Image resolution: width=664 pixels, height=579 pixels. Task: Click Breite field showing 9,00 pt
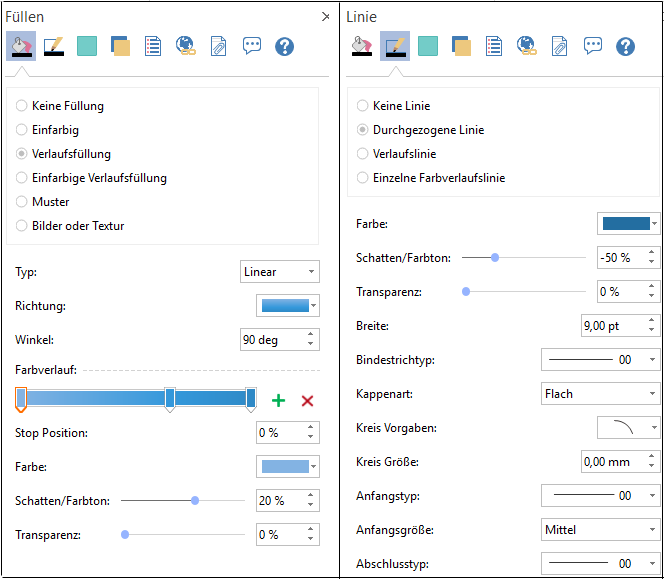click(620, 326)
